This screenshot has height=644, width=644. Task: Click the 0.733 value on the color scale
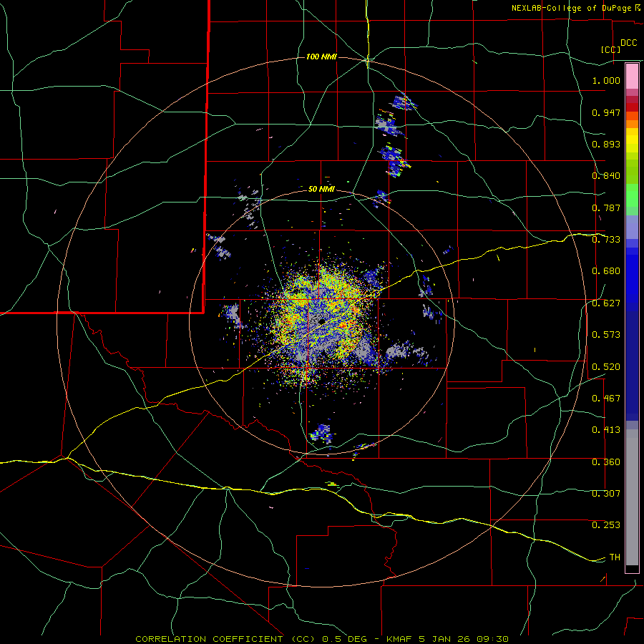click(x=606, y=240)
